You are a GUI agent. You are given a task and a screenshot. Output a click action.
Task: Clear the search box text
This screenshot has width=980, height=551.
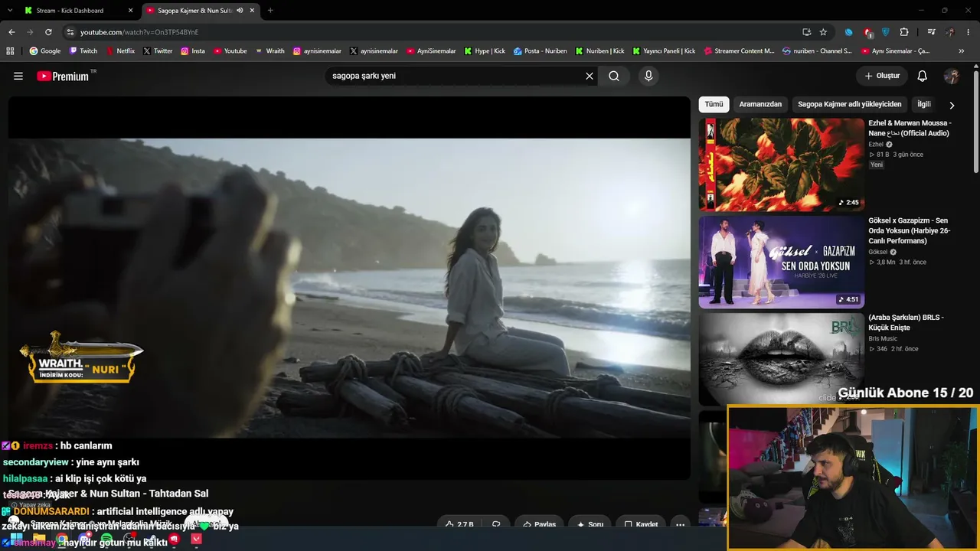(590, 76)
